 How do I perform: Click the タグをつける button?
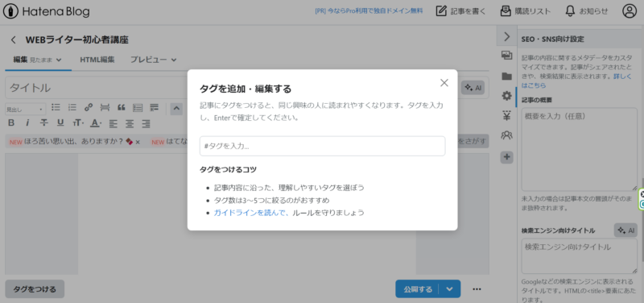[x=35, y=289]
